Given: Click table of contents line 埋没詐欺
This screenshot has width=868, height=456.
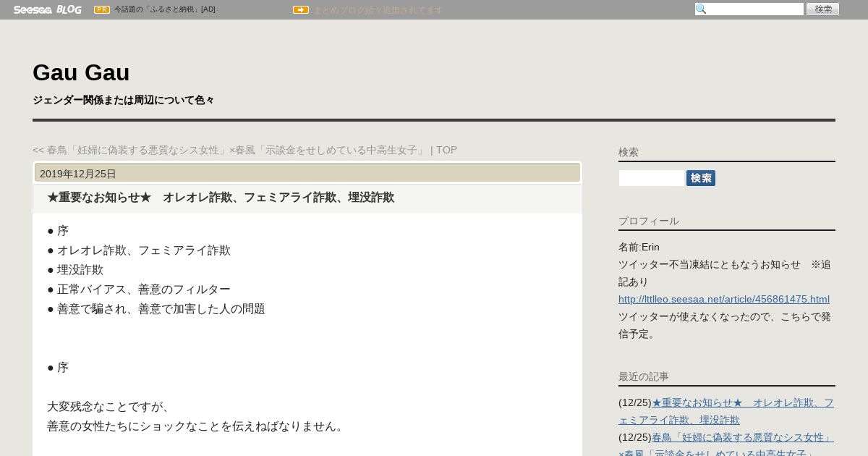Looking at the screenshot, I should pyautogui.click(x=75, y=270).
